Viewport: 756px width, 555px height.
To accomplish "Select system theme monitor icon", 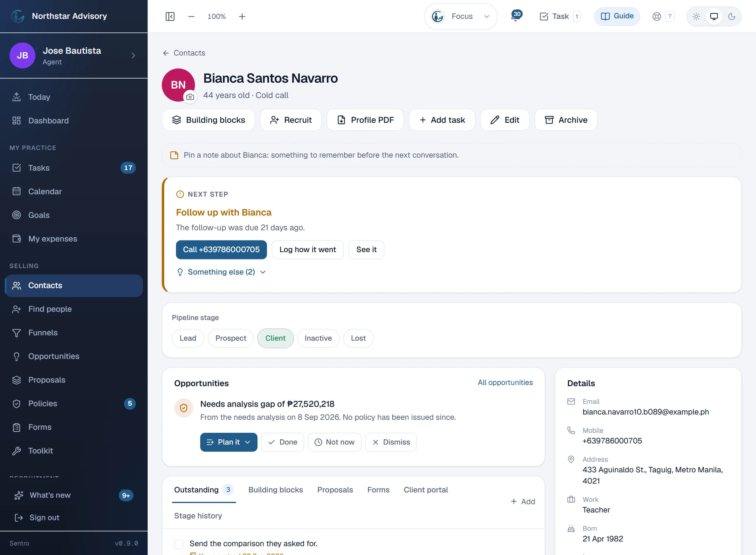I will 714,17.
